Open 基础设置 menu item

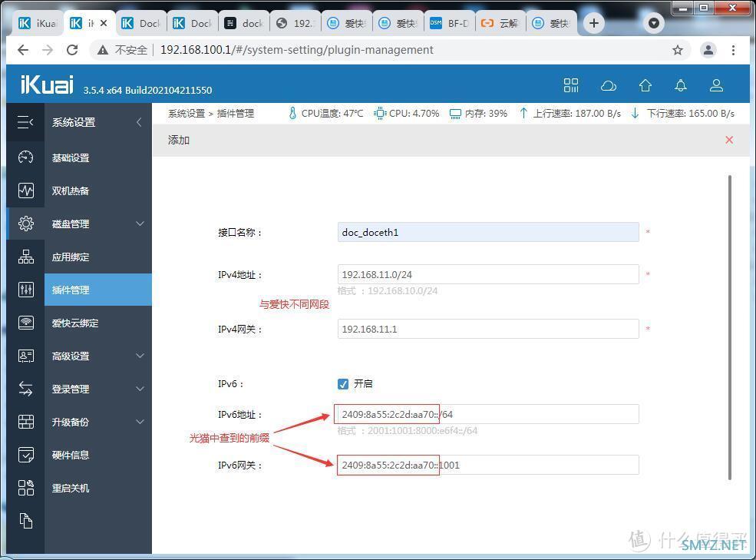pyautogui.click(x=71, y=158)
